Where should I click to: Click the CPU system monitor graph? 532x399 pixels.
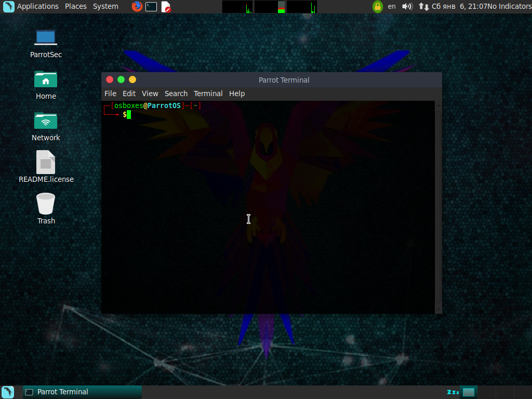237,7
